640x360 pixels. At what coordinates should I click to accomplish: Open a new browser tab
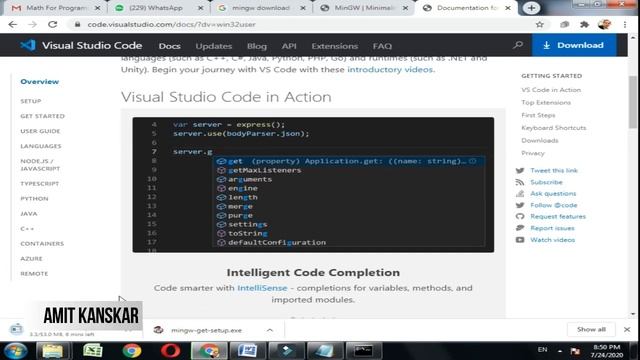[531, 8]
